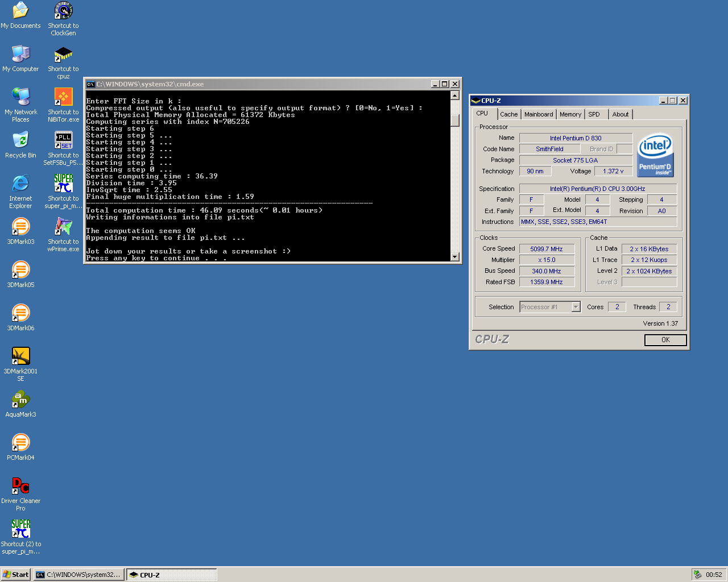Viewport: 728px width, 582px height.
Task: Click the Cores count field
Action: click(x=617, y=307)
